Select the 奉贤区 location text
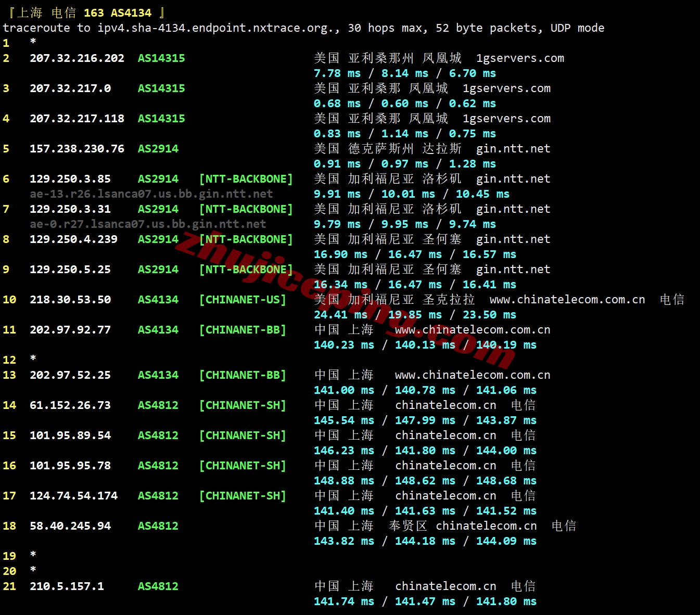The image size is (700, 615). [x=408, y=526]
